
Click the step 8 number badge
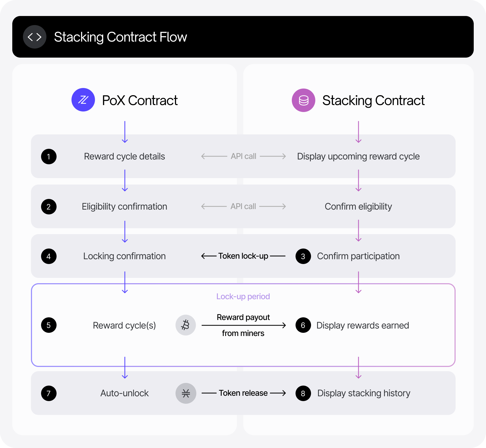click(x=303, y=393)
